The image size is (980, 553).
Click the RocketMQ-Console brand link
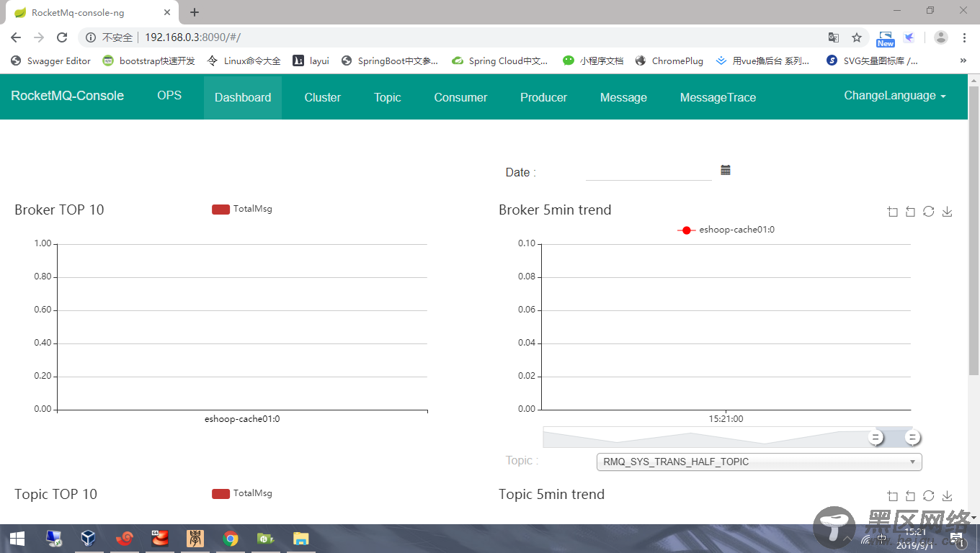[68, 96]
